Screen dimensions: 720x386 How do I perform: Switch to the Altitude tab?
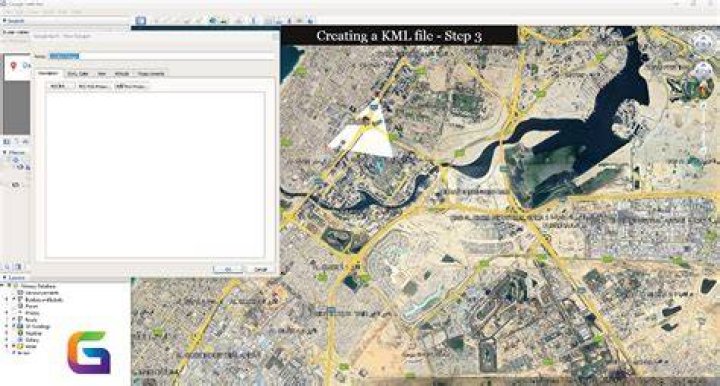(x=122, y=73)
